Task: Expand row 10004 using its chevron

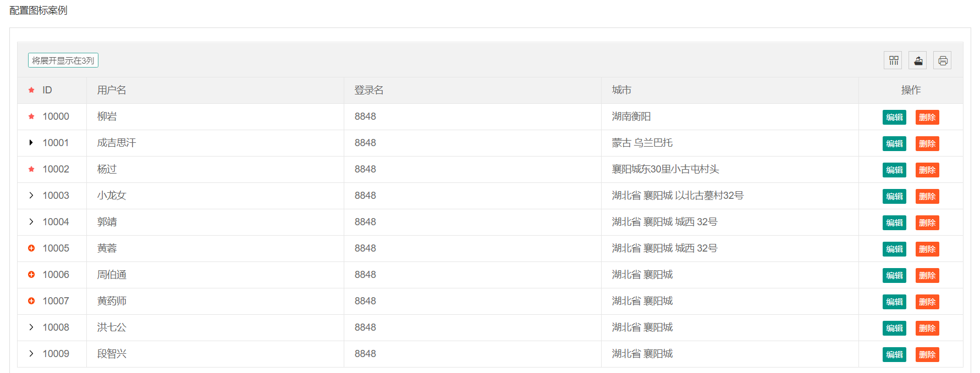Action: [x=31, y=222]
